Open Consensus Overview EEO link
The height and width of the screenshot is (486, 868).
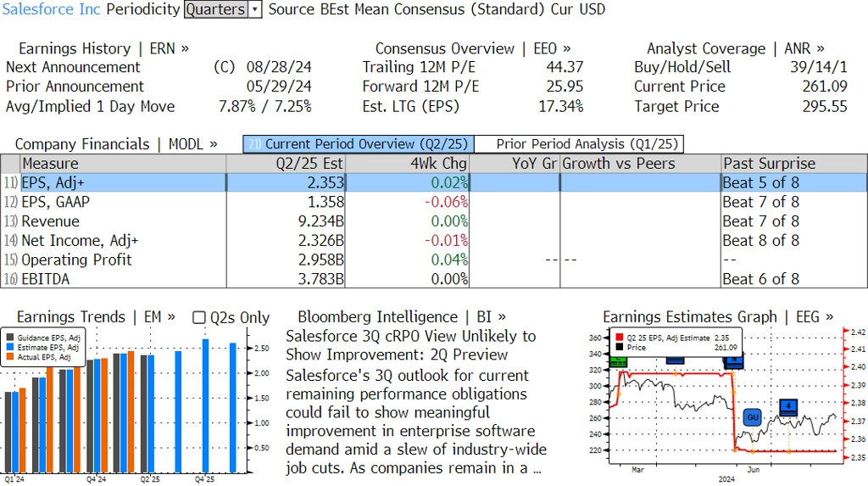473,48
